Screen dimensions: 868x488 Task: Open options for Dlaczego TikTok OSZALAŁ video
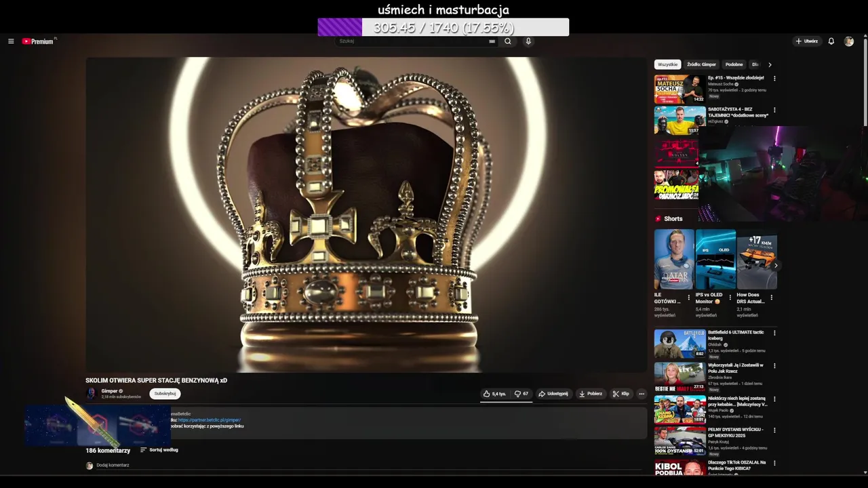point(774,463)
